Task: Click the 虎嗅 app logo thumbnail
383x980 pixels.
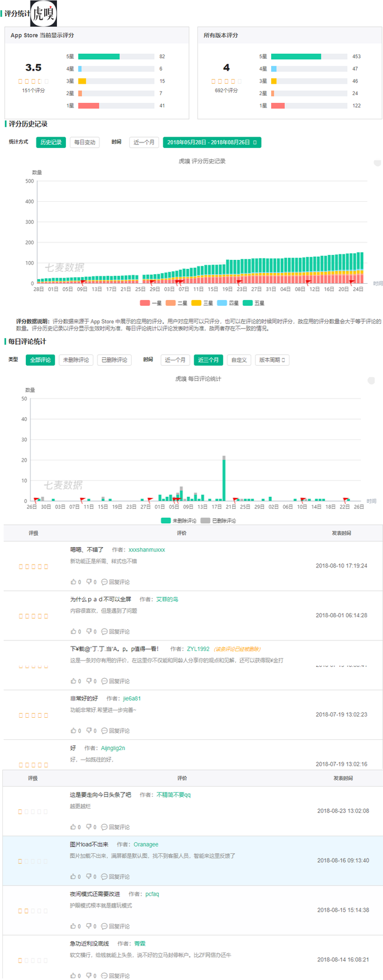Action: point(44,13)
